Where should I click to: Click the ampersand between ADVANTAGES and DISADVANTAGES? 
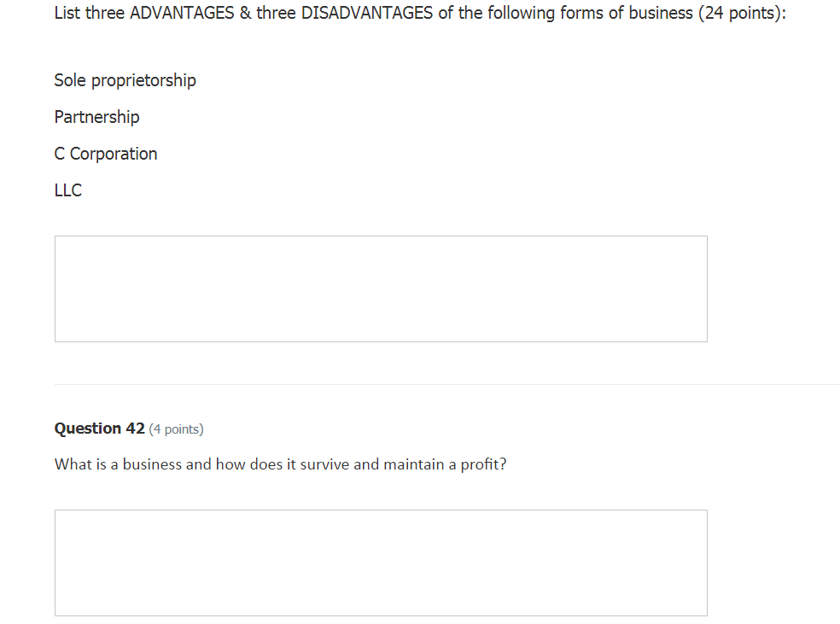click(x=245, y=14)
